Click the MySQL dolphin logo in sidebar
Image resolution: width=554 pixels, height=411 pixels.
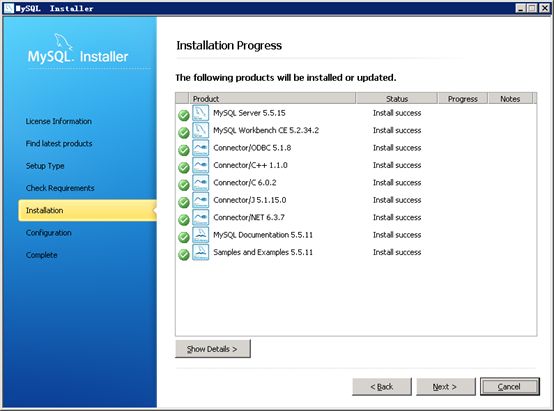pyautogui.click(x=63, y=42)
